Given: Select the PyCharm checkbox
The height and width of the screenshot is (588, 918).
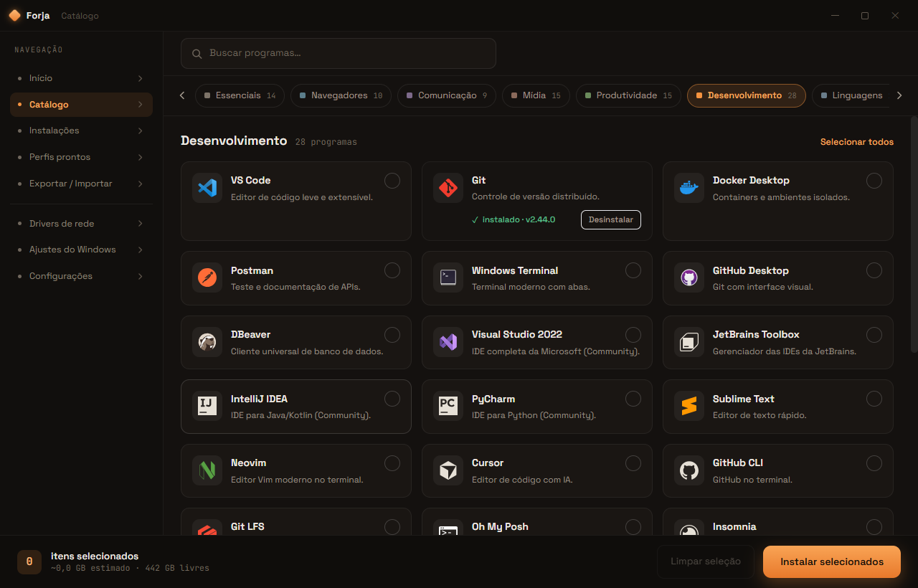Looking at the screenshot, I should click(x=633, y=399).
